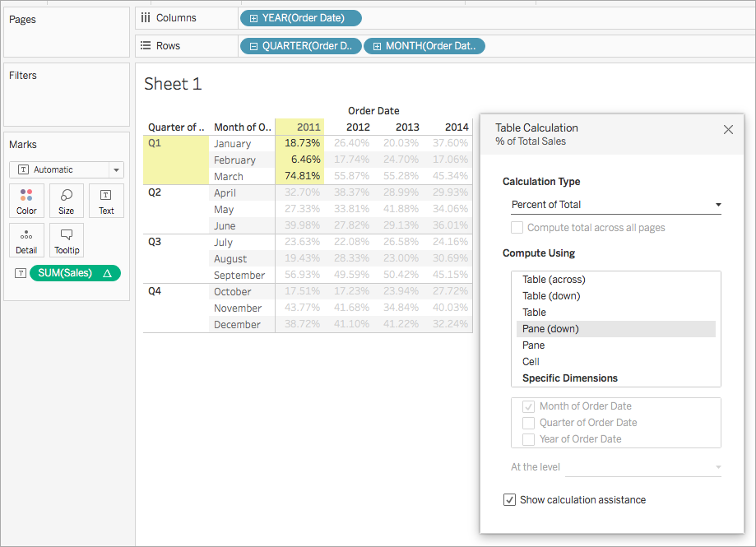The height and width of the screenshot is (547, 756).
Task: Collapse the QUARTER(Order Date) pill minus icon
Action: point(253,46)
